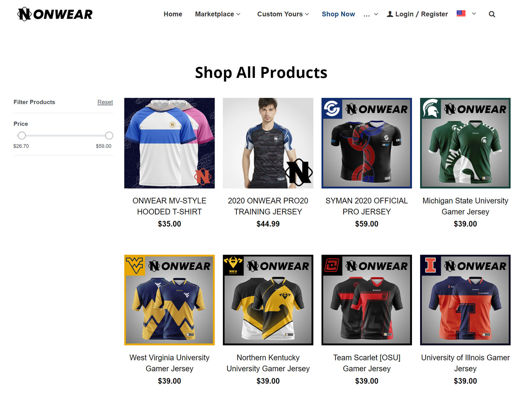Click the ONWEAR logo in header
This screenshot has width=532, height=404.
(x=55, y=14)
